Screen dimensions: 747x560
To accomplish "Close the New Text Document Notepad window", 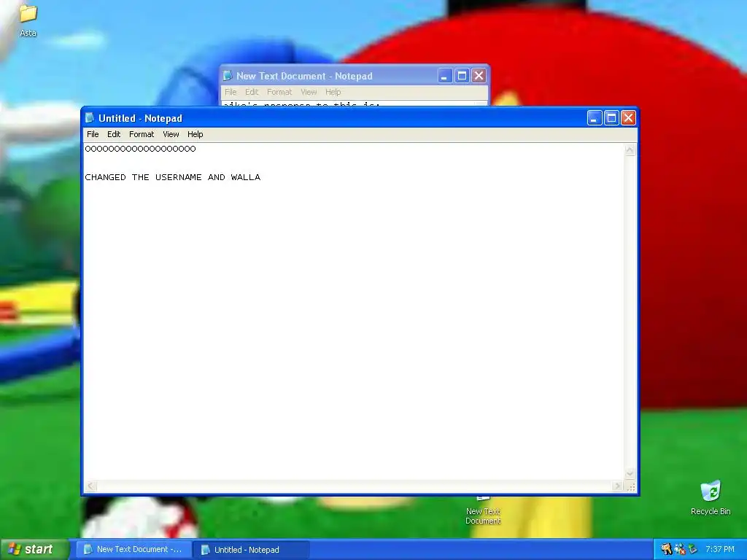I will pos(479,76).
